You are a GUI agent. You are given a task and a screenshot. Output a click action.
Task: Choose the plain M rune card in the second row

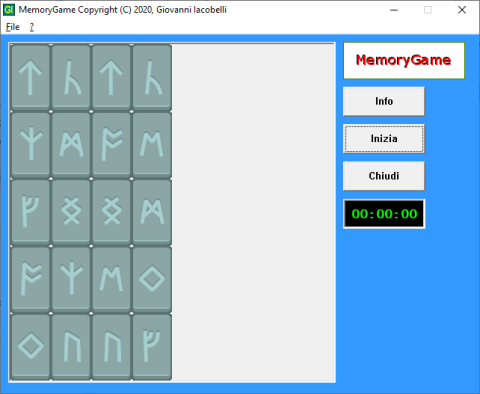click(152, 145)
